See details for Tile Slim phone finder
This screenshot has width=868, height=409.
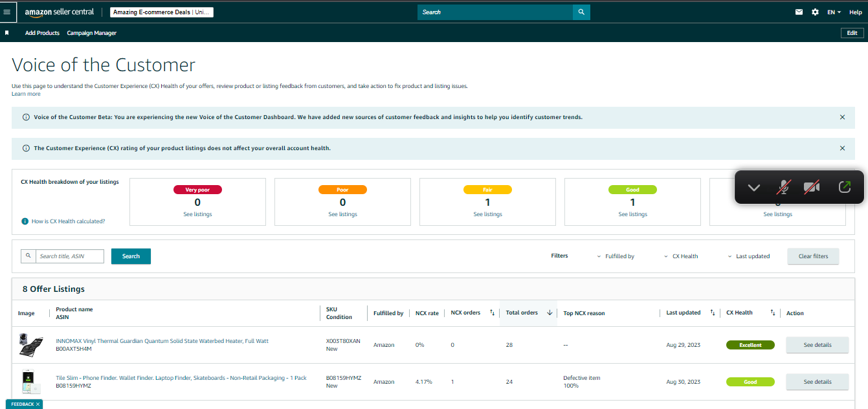[818, 382]
